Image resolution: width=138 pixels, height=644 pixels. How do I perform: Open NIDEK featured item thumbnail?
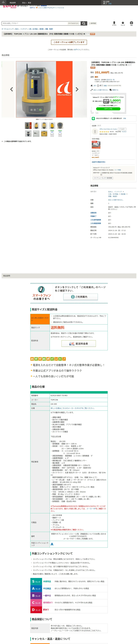(x=96, y=145)
